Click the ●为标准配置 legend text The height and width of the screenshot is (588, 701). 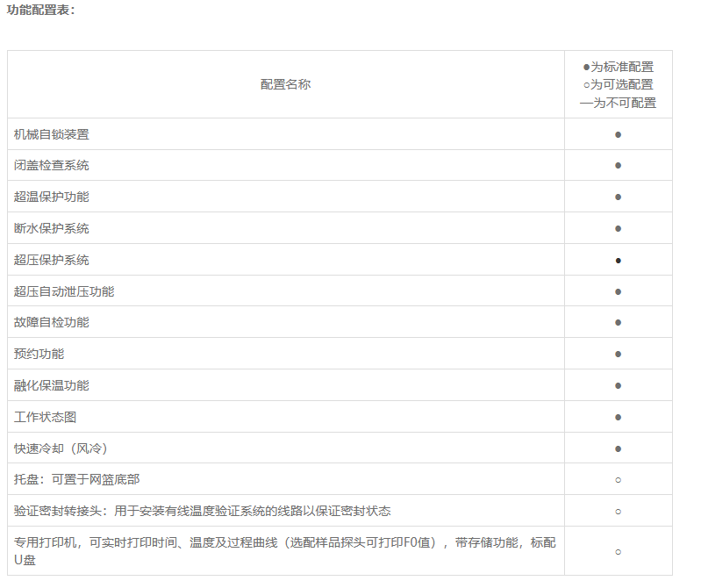618,67
